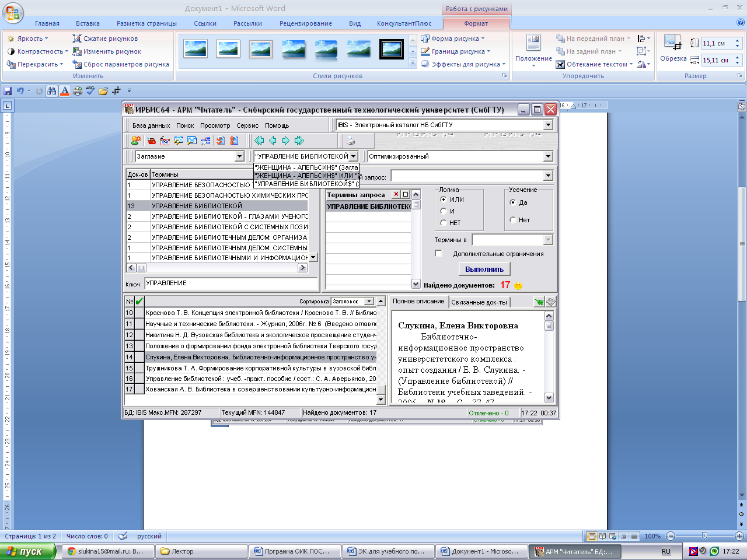The image size is (747, 560).
Task: Expand the Оптимизированный format dropdown
Action: click(548, 156)
